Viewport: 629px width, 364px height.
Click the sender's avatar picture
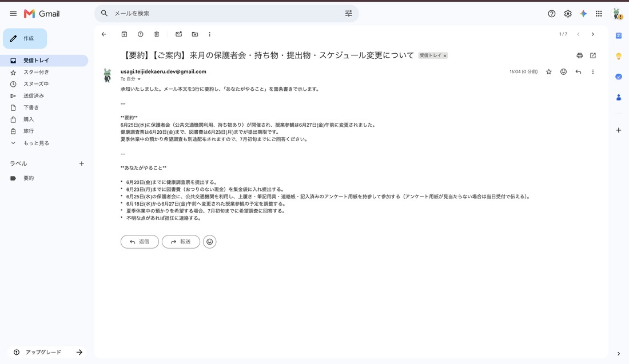107,75
